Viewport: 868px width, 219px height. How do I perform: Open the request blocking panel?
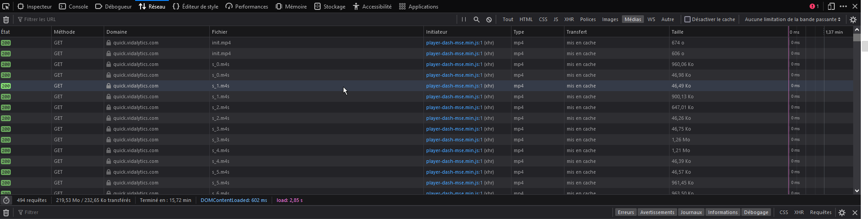489,19
